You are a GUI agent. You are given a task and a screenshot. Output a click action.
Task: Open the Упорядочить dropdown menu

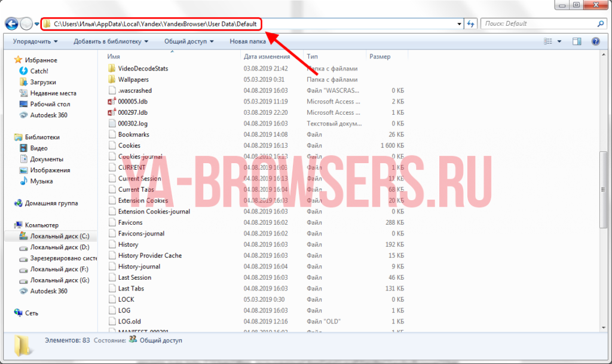click(x=35, y=41)
